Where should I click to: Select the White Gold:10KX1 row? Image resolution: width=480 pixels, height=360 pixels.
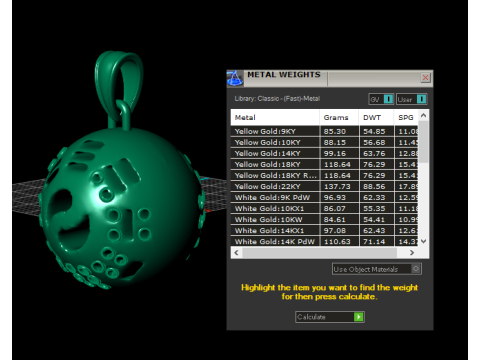click(324, 208)
